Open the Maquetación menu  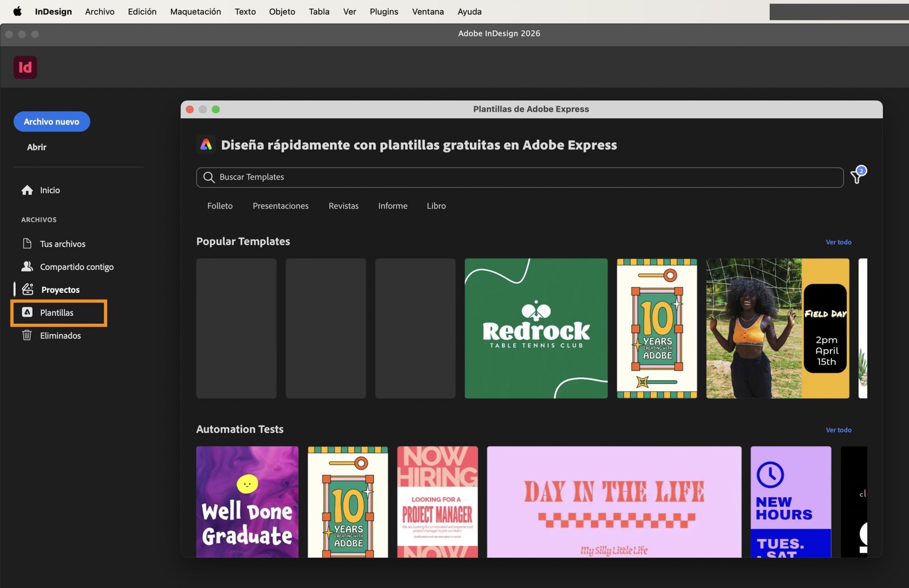(195, 11)
